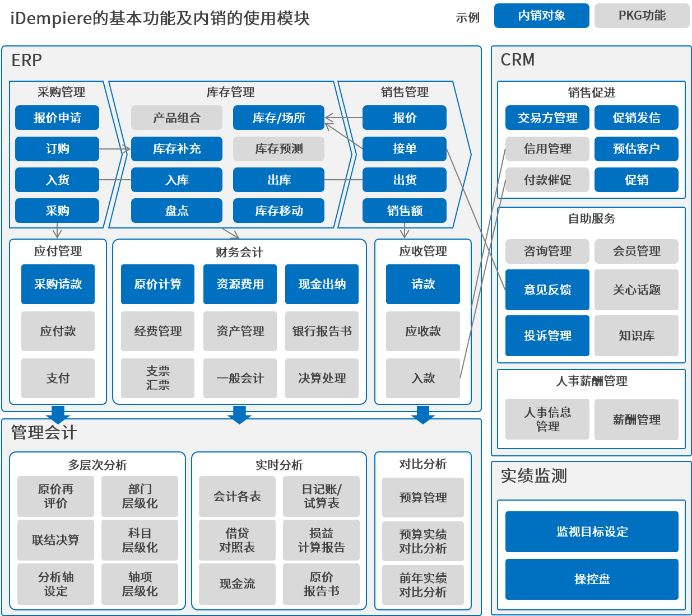Click the 咨询管理 module box

(x=547, y=251)
